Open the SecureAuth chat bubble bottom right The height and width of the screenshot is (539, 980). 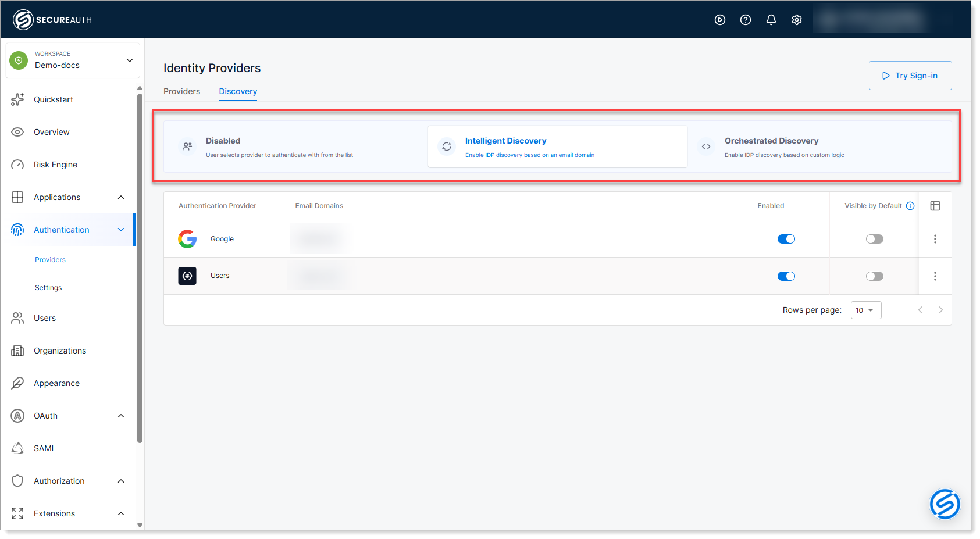(945, 504)
